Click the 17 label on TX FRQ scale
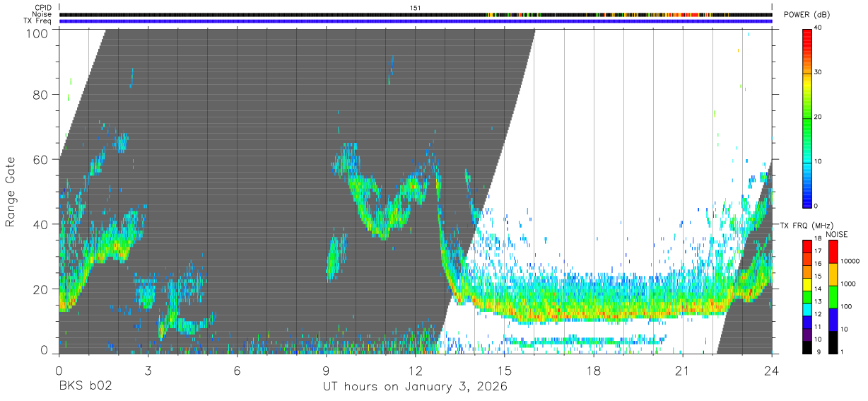The height and width of the screenshot is (401, 868). point(818,250)
